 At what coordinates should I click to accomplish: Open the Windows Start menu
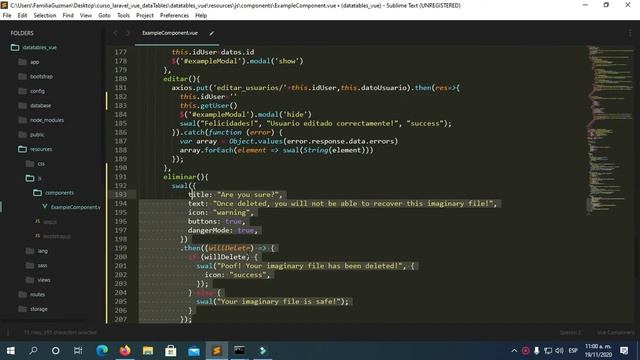(x=11, y=351)
